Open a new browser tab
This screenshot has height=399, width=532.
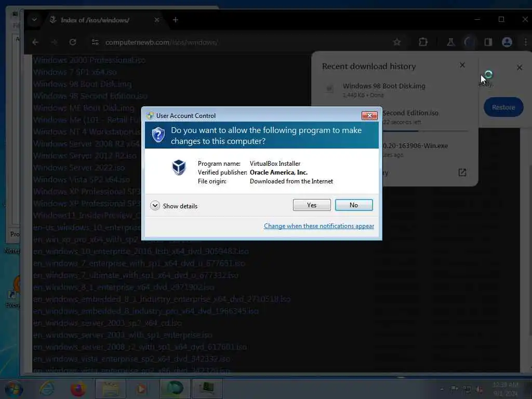[176, 20]
